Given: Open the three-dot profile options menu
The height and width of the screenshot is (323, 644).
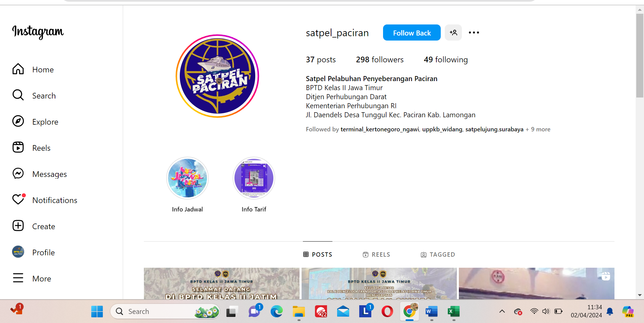Looking at the screenshot, I should coord(474,33).
